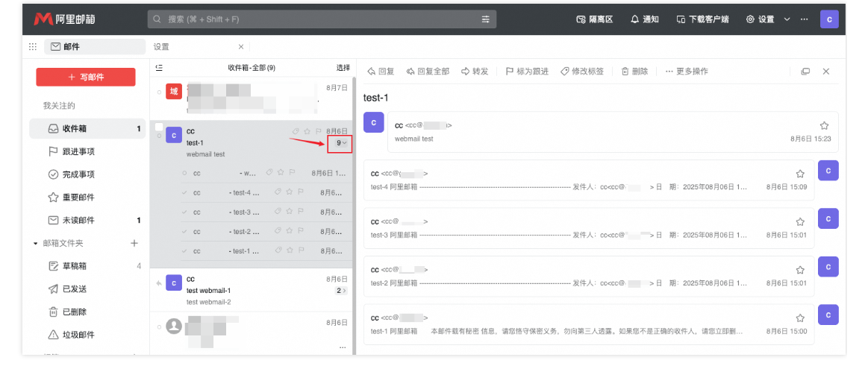This screenshot has height=366, width=868.
Task: Open mail in new window icon
Action: (805, 72)
